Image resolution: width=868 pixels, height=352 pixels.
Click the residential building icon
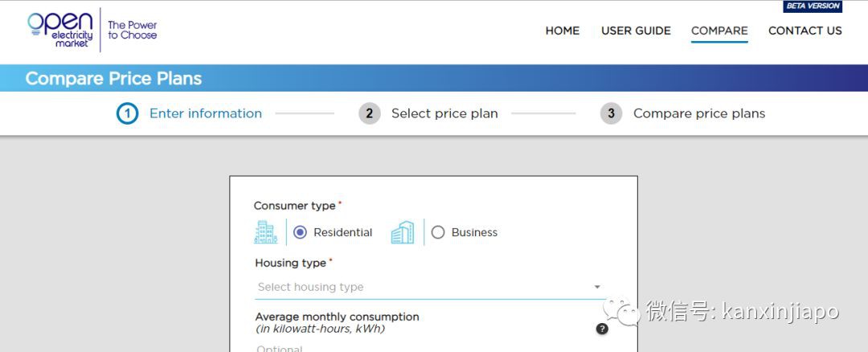pos(265,232)
